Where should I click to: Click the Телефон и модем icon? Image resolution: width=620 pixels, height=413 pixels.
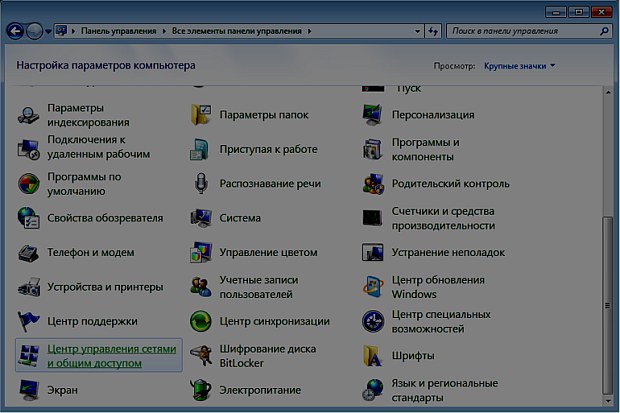pyautogui.click(x=29, y=253)
